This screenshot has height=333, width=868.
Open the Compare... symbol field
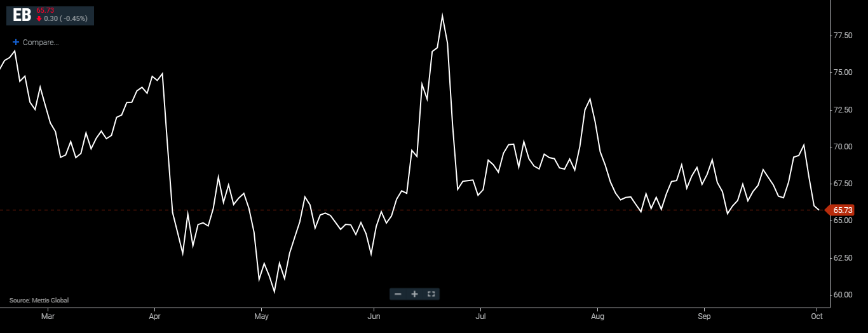click(41, 43)
